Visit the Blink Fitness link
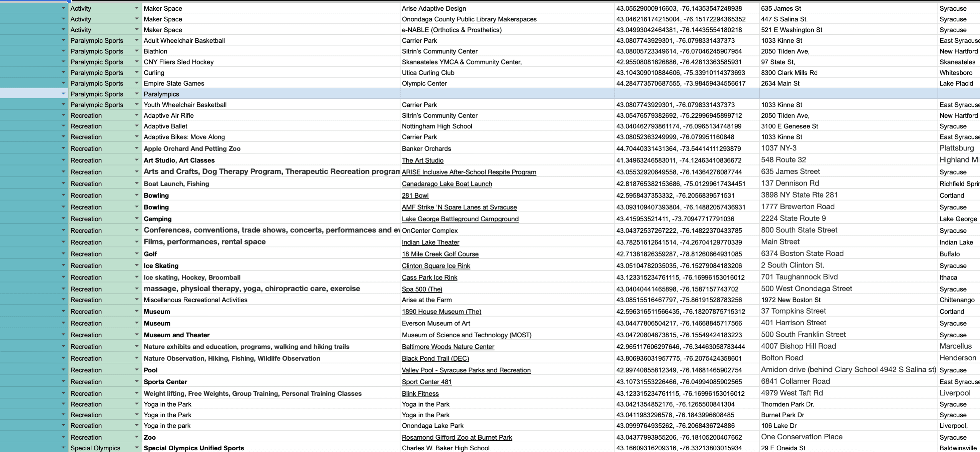The width and height of the screenshot is (980, 452). 420,393
